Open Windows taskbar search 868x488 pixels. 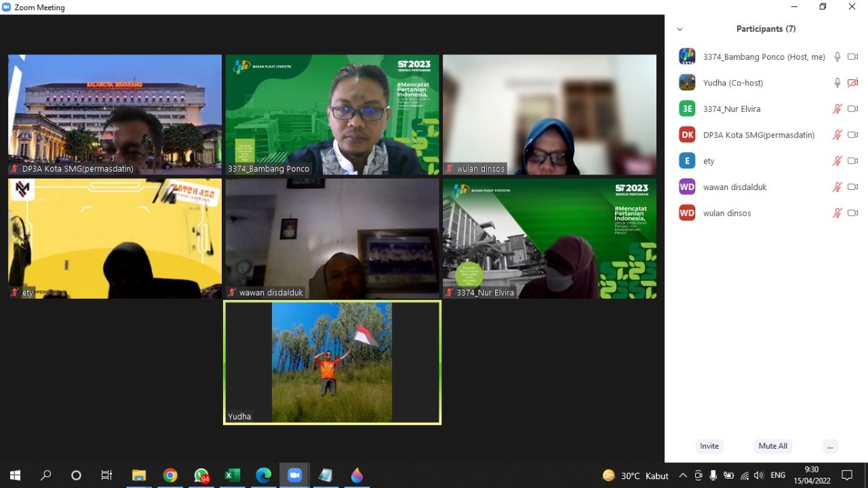[x=45, y=476]
